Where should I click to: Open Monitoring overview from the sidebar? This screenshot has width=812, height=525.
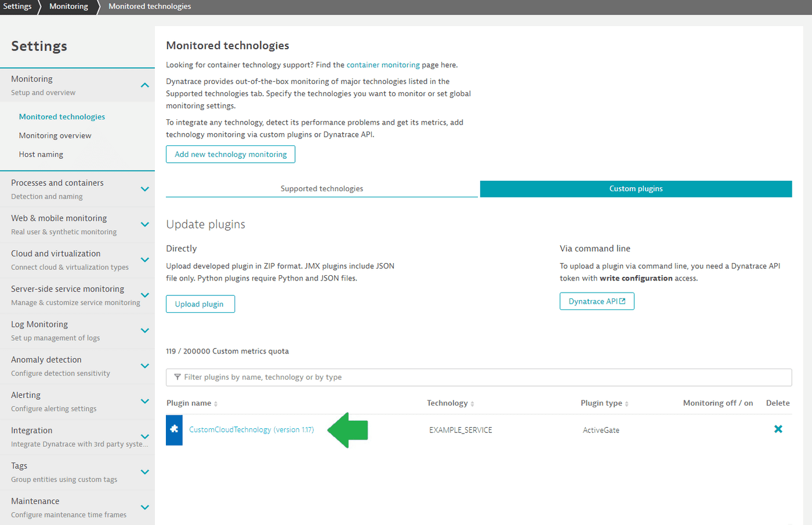tap(55, 135)
